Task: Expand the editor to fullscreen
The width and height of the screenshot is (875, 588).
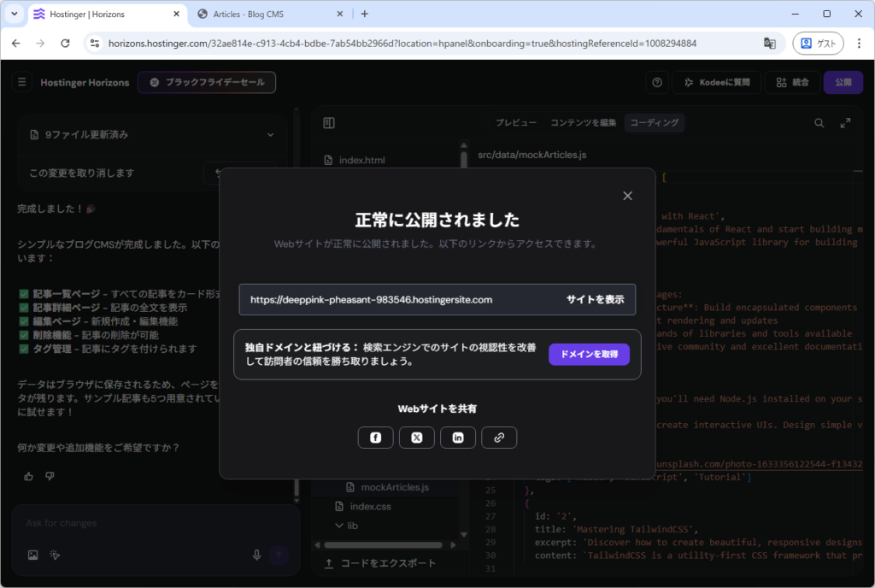Action: click(846, 123)
